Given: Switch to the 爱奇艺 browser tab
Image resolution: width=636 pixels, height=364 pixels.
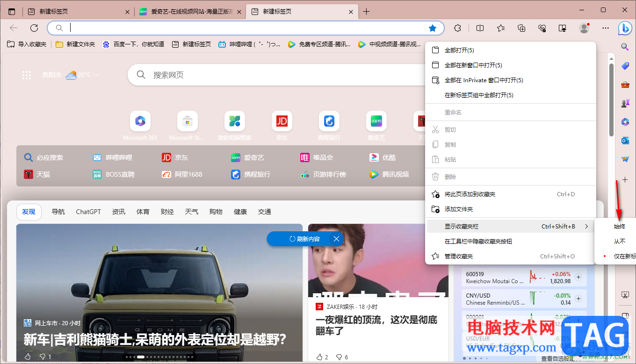Looking at the screenshot, I should pos(190,12).
